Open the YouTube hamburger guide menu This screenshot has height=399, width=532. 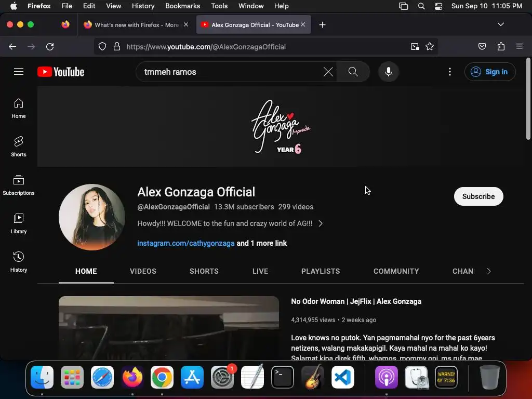[x=19, y=72]
